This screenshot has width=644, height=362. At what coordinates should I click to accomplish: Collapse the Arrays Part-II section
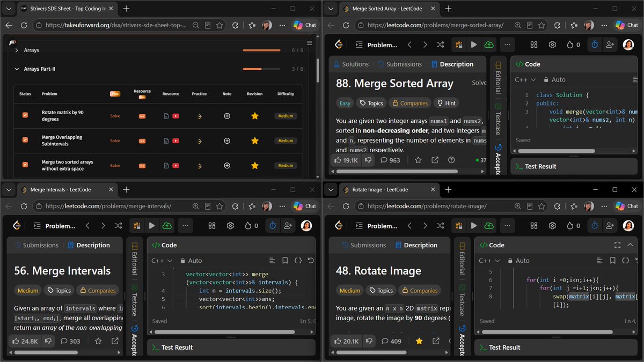tap(17, 69)
